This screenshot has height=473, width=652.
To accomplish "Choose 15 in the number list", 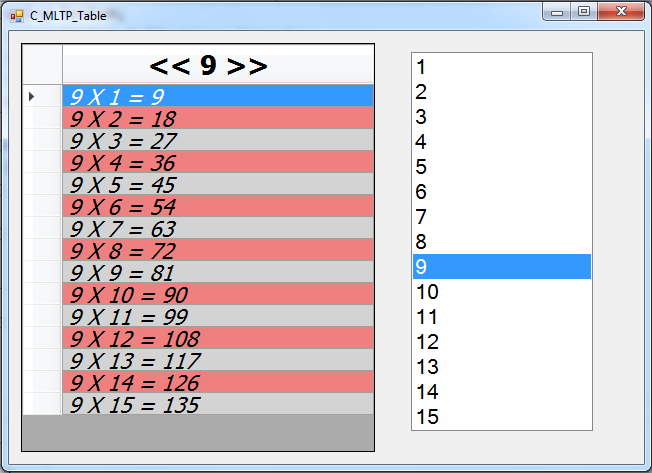I will (502, 416).
